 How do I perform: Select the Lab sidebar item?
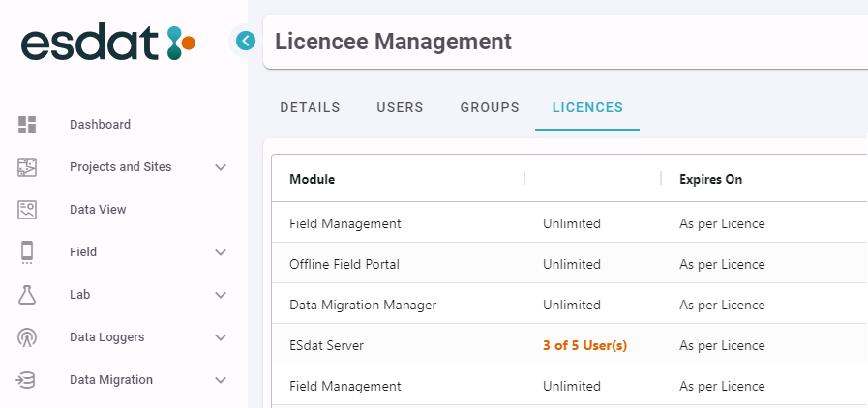click(x=79, y=295)
